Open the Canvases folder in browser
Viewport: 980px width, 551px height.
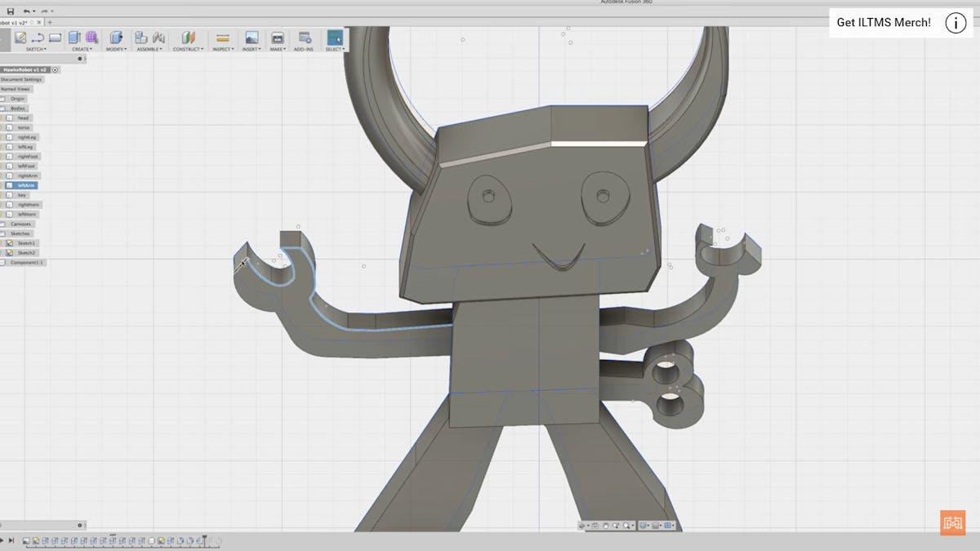coord(21,224)
